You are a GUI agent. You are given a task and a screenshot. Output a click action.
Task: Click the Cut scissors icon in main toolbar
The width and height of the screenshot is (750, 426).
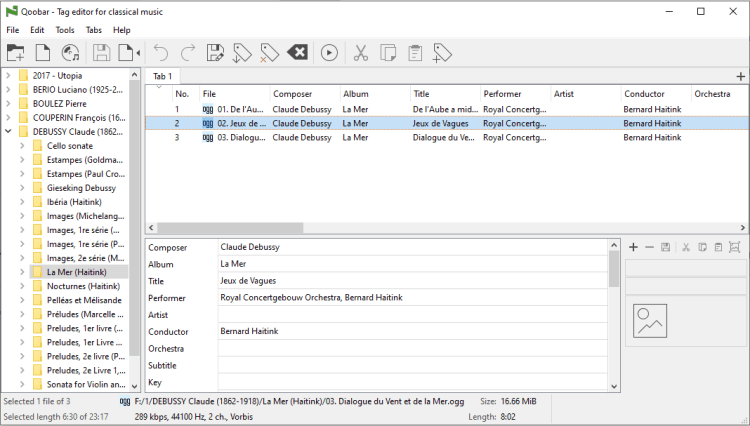tap(361, 53)
